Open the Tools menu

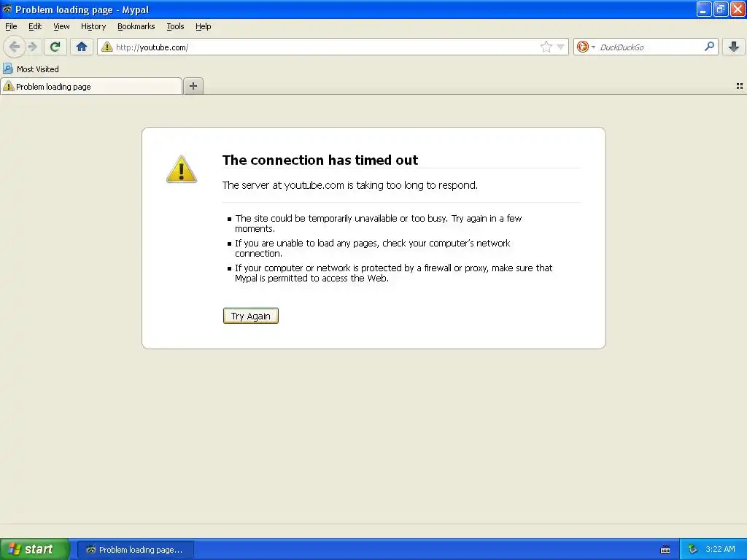pyautogui.click(x=175, y=26)
